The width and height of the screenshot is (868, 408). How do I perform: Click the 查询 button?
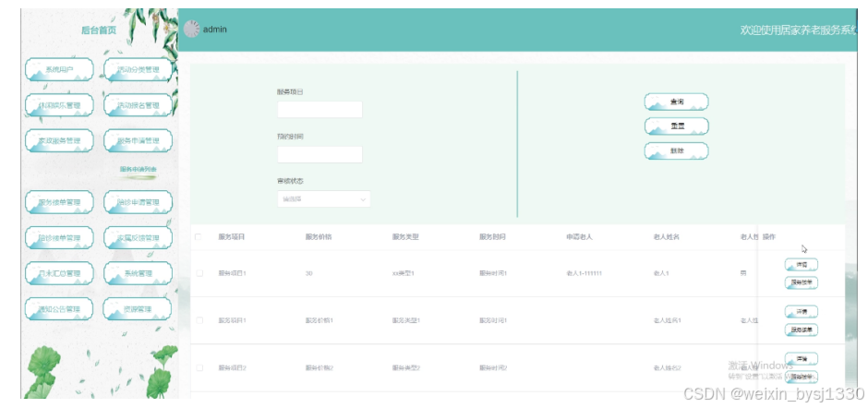pyautogui.click(x=677, y=102)
